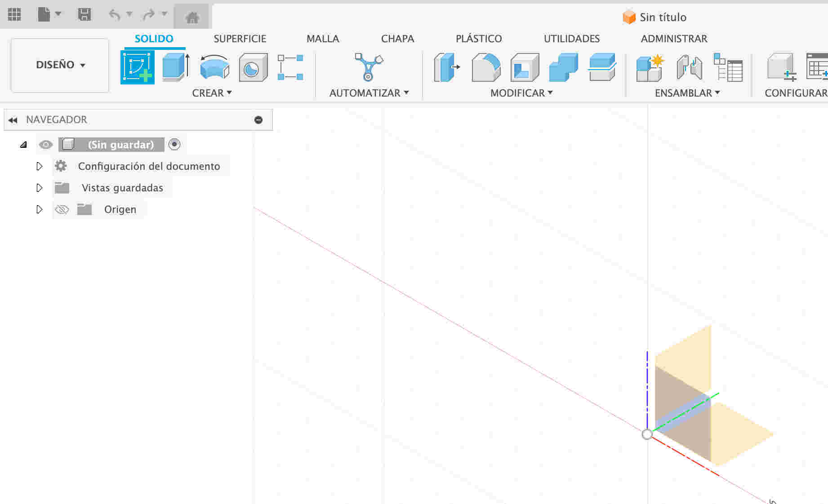Click the Sin título document cube icon
This screenshot has height=504, width=828.
click(x=629, y=17)
